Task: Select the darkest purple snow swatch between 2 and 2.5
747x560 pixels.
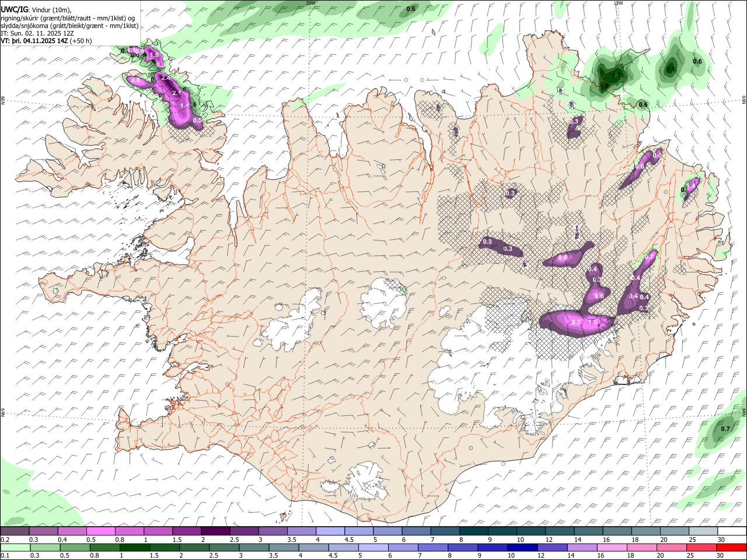Action: click(x=215, y=531)
